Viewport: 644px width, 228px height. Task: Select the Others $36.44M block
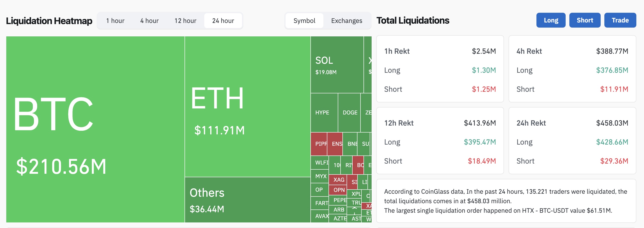tap(248, 200)
